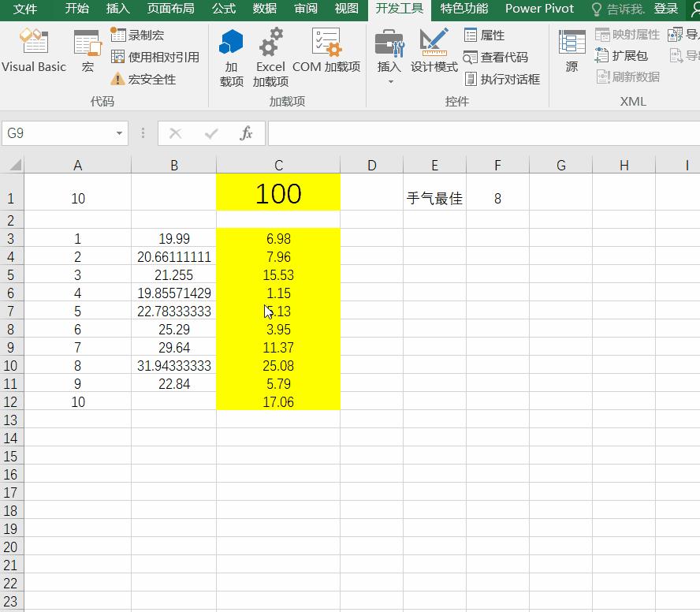Screen dimensions: 700x612
Task: Open the 公式 ribbon tab
Action: click(223, 9)
